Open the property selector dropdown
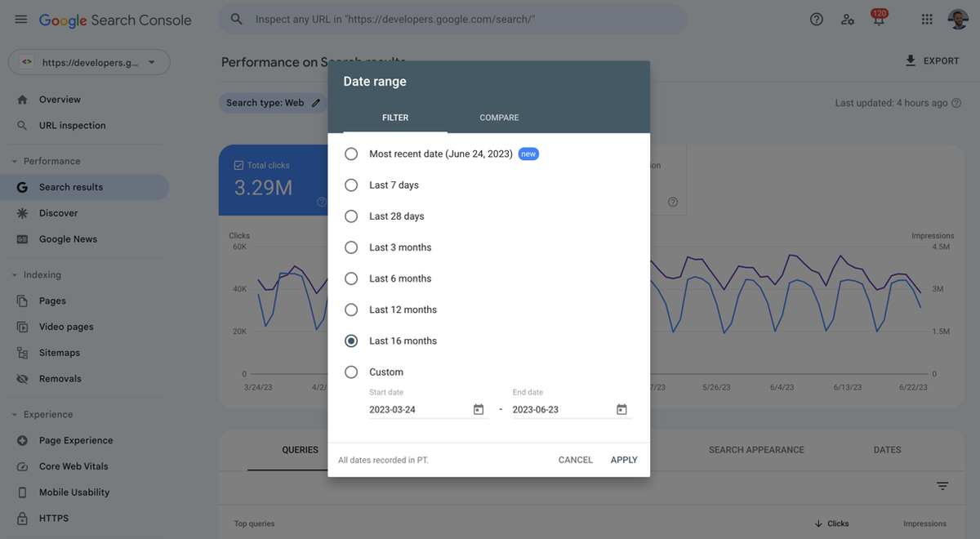The height and width of the screenshot is (539, 980). (88, 61)
